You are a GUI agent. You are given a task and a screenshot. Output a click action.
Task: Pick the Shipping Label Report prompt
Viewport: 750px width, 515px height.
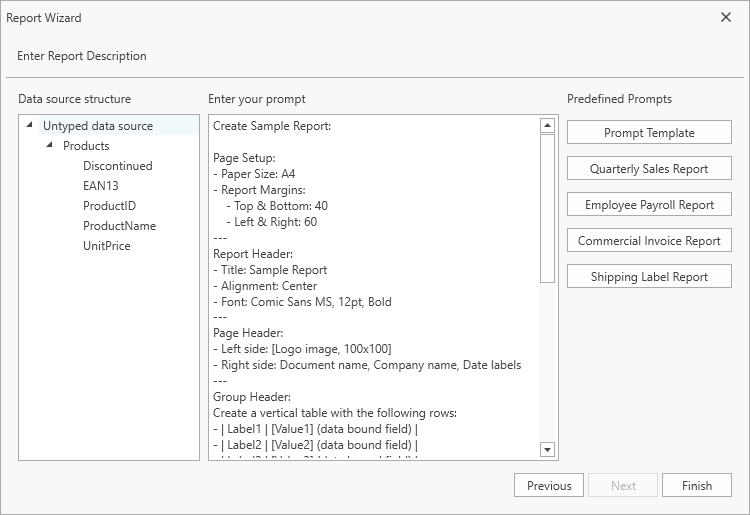649,277
